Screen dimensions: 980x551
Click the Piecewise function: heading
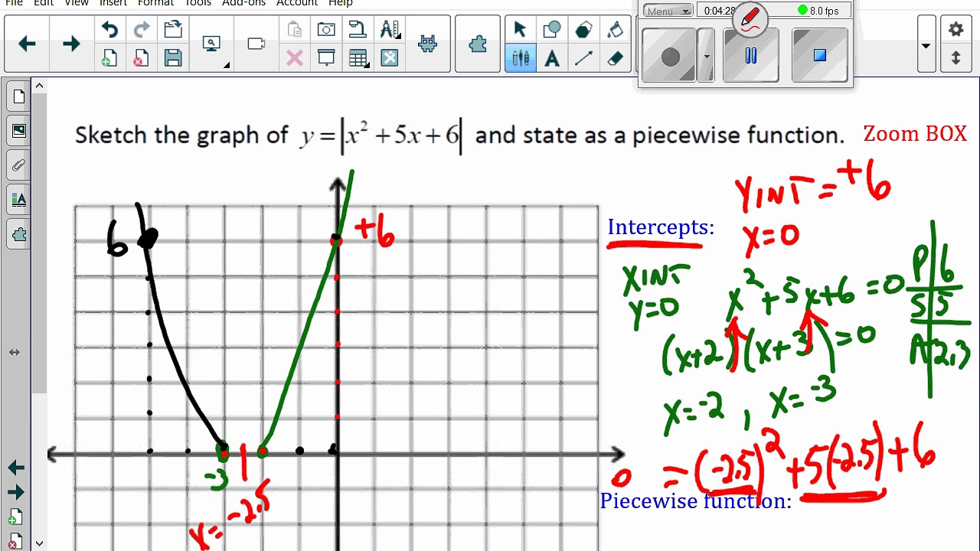[x=696, y=501]
